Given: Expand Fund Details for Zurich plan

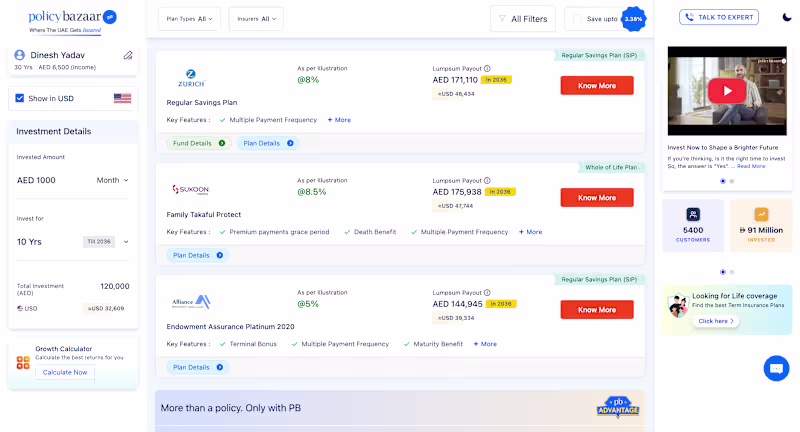Looking at the screenshot, I should tap(199, 143).
